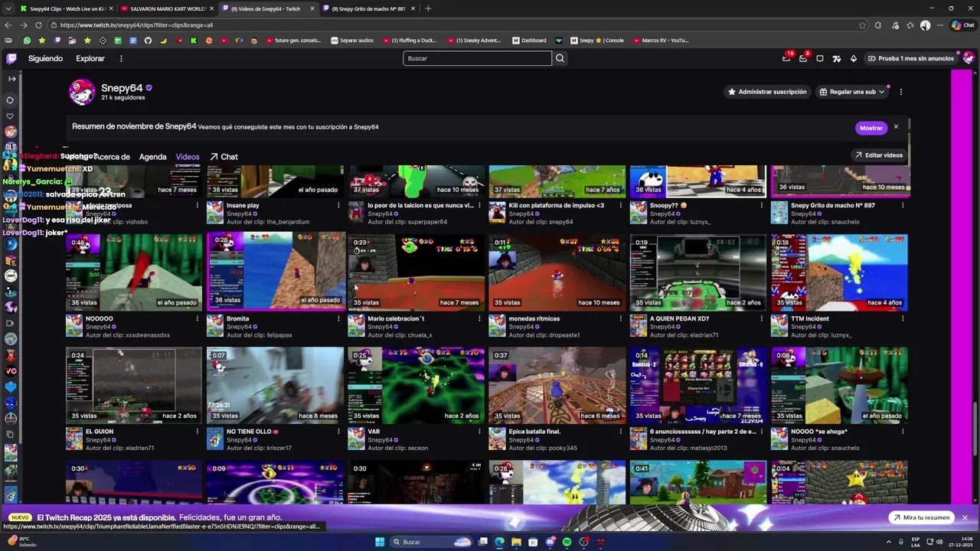Click 'Editar videos' button

click(x=878, y=155)
